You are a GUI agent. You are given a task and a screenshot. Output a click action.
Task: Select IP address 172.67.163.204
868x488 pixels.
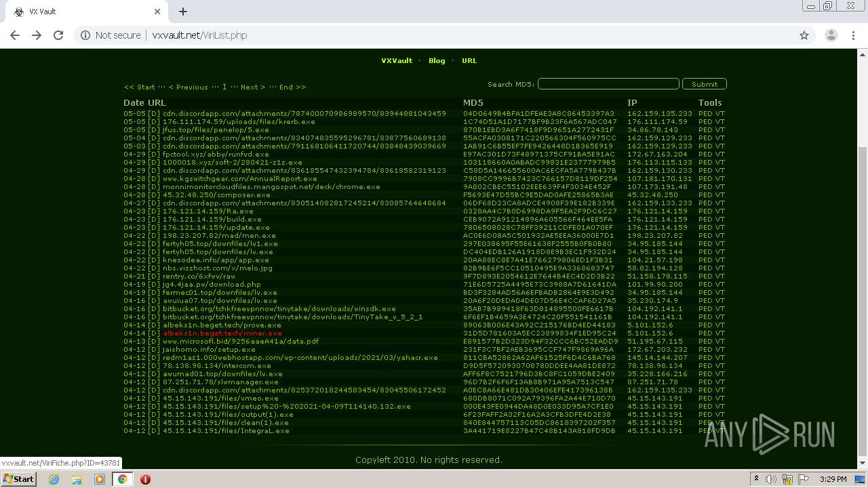(x=657, y=154)
